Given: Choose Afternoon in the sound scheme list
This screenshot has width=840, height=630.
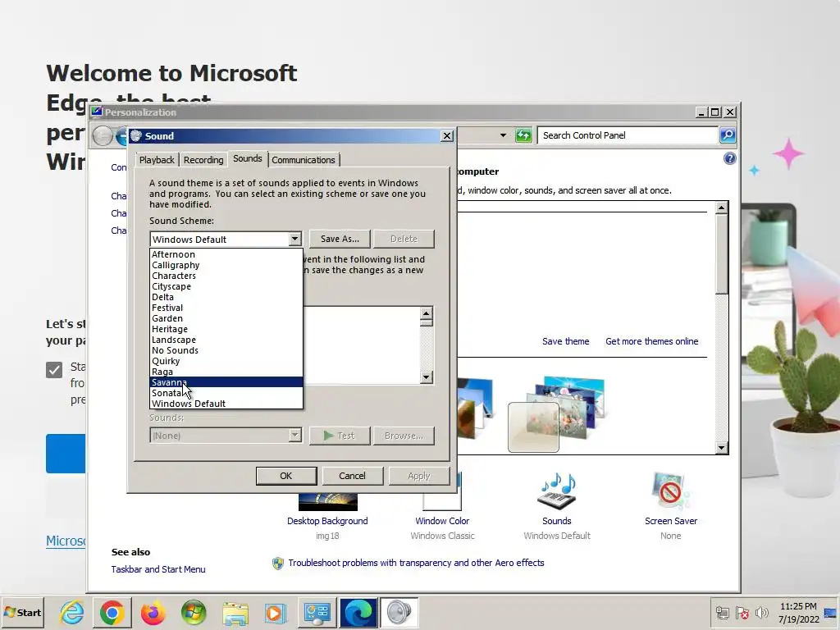Looking at the screenshot, I should [226, 254].
